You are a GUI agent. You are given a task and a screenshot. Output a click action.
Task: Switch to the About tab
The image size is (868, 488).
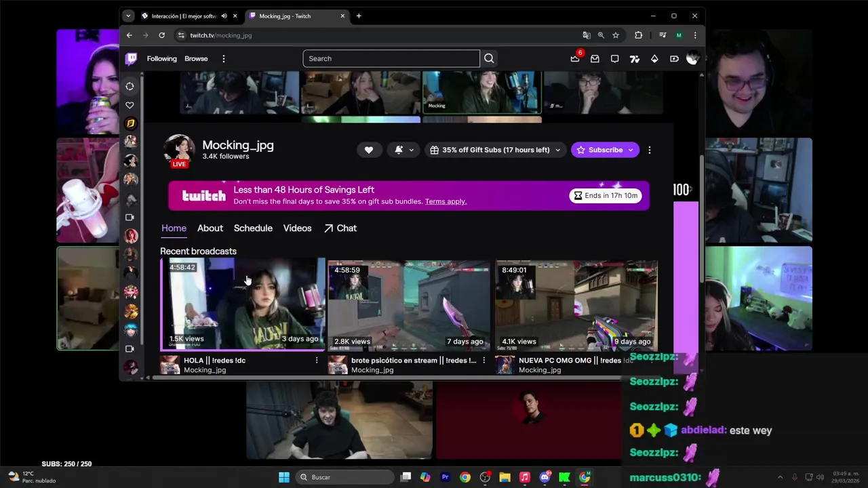tap(210, 228)
